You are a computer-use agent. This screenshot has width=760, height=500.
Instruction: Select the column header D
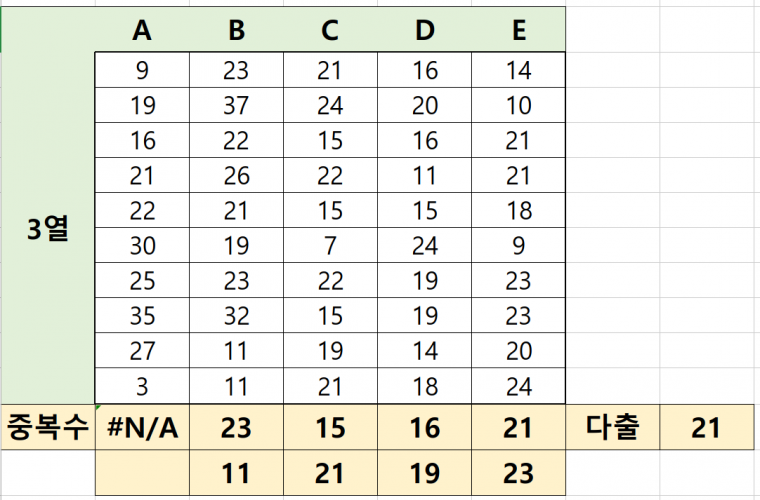424,31
